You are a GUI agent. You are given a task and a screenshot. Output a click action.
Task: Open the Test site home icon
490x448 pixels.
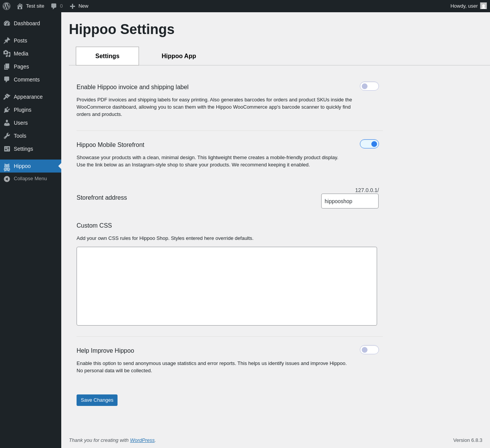[x=20, y=6]
